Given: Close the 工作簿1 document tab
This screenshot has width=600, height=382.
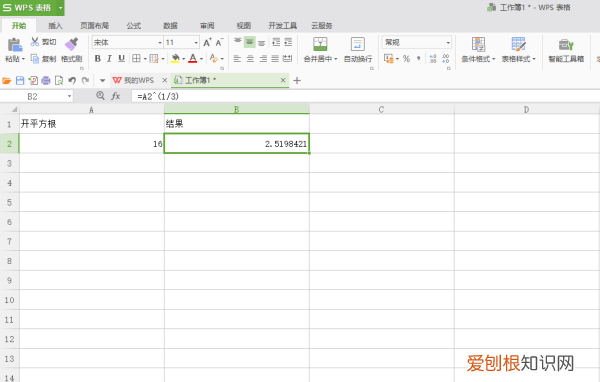Looking at the screenshot, I should (x=283, y=80).
